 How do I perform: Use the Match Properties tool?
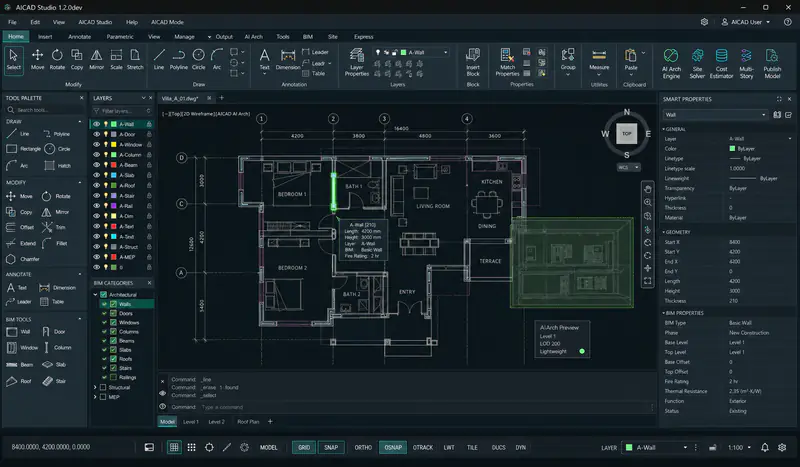(x=507, y=62)
